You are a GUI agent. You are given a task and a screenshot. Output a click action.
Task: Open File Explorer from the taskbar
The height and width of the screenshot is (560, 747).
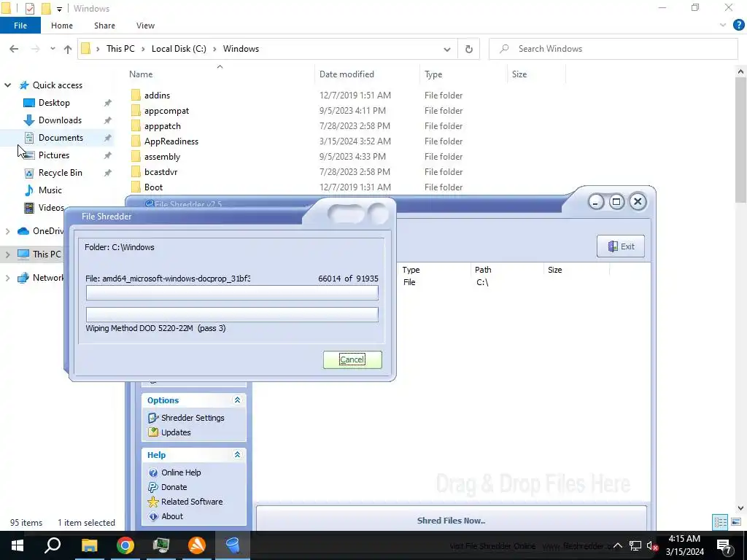tap(89, 545)
